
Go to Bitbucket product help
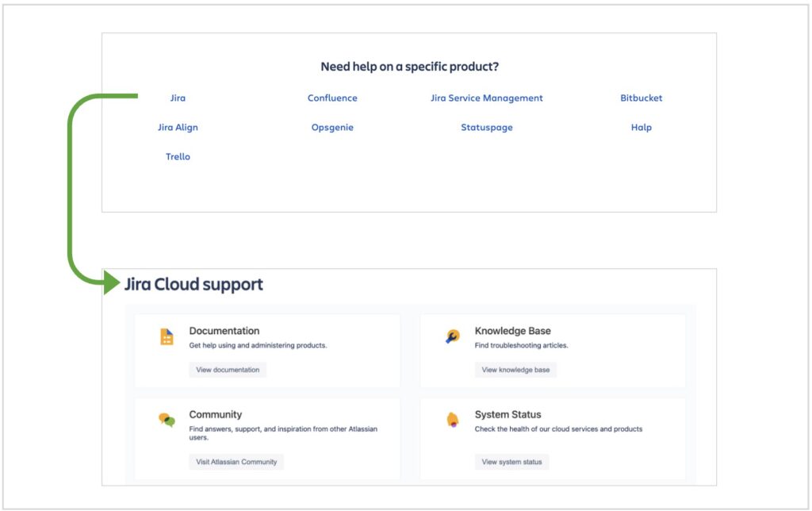click(x=641, y=98)
